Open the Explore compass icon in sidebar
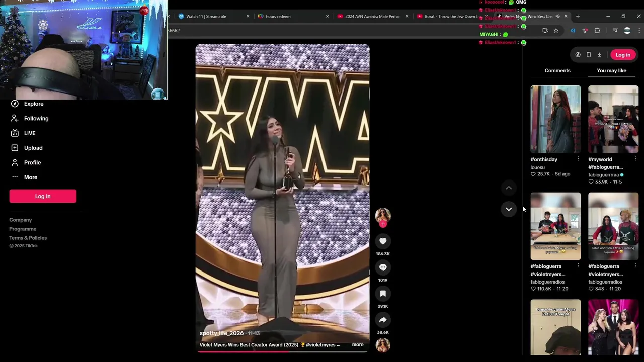Image resolution: width=644 pixels, height=362 pixels. click(x=15, y=104)
